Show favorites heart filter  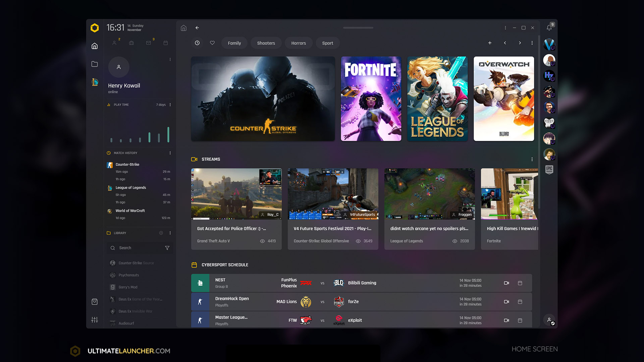tap(212, 43)
